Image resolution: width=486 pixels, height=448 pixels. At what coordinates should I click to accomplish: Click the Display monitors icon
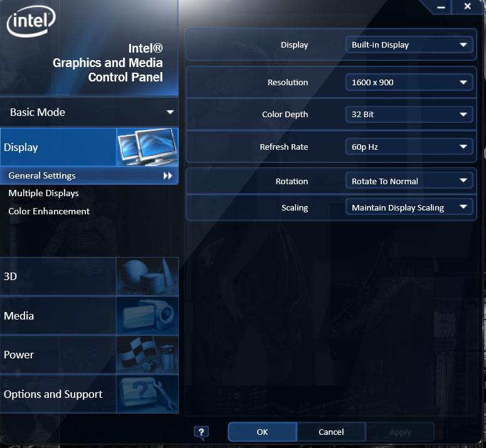click(147, 147)
